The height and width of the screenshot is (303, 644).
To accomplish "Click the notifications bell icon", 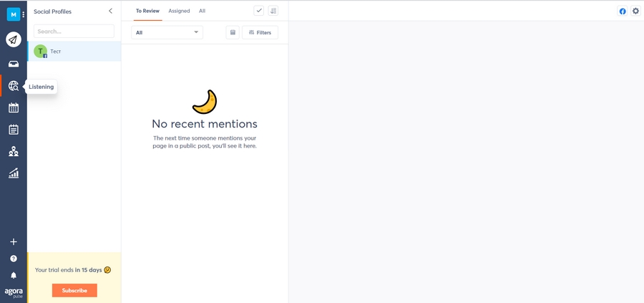I will pos(14,275).
